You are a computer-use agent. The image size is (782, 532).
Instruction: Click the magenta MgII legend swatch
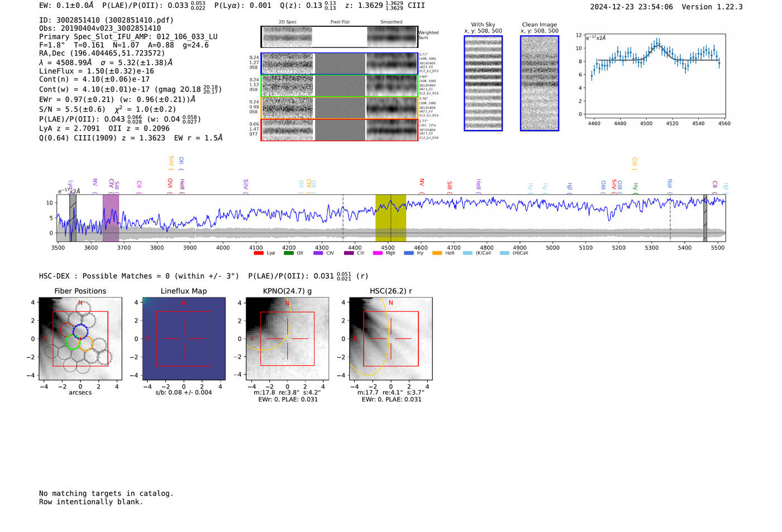click(378, 253)
